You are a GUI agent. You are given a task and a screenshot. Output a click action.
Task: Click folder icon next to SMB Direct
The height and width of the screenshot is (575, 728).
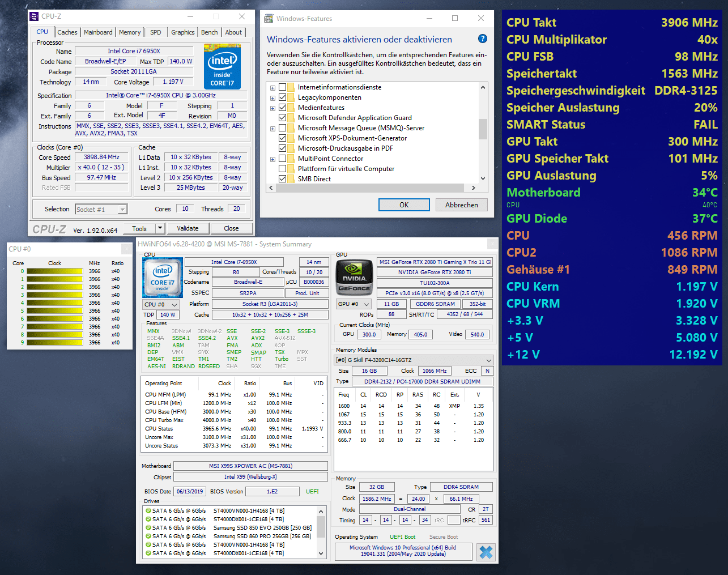(291, 179)
